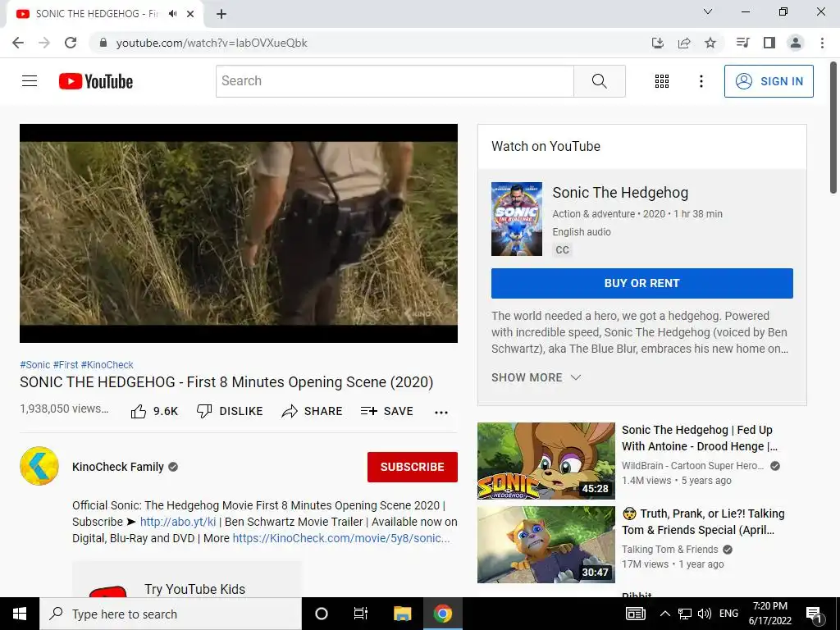Open Chrome media controls icon
The width and height of the screenshot is (840, 630).
pyautogui.click(x=742, y=43)
